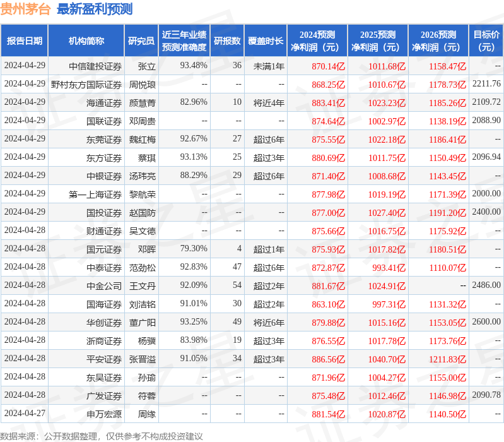Image resolution: width=504 pixels, height=442 pixels.
Task: Click the 数据来源 footer note
Action: [x=102, y=436]
